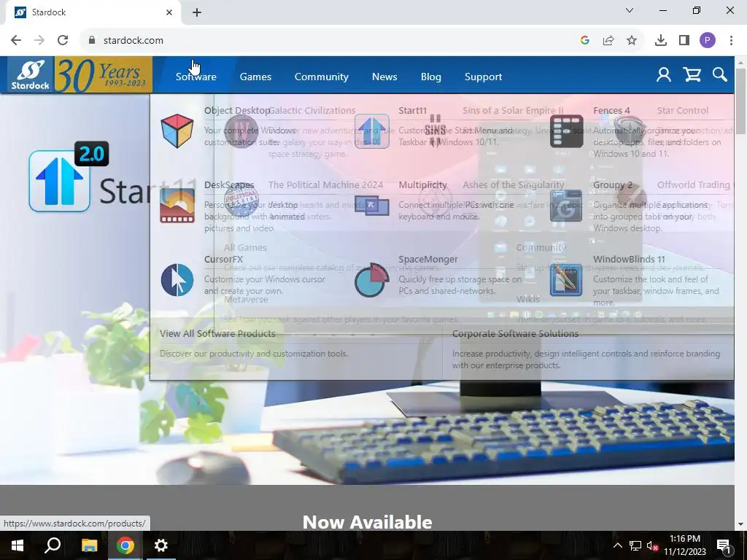Click the address bar URL field
This screenshot has height=560, width=747.
[x=333, y=41]
